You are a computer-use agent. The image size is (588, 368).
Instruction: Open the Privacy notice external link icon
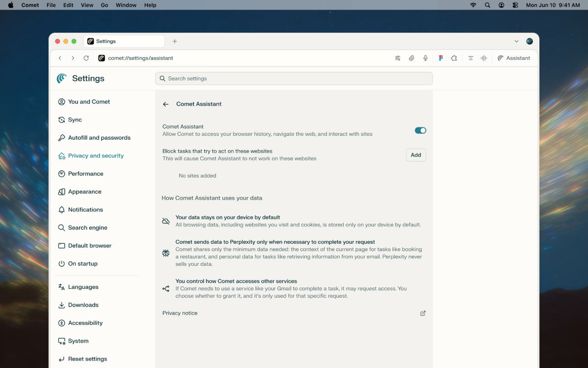click(423, 313)
